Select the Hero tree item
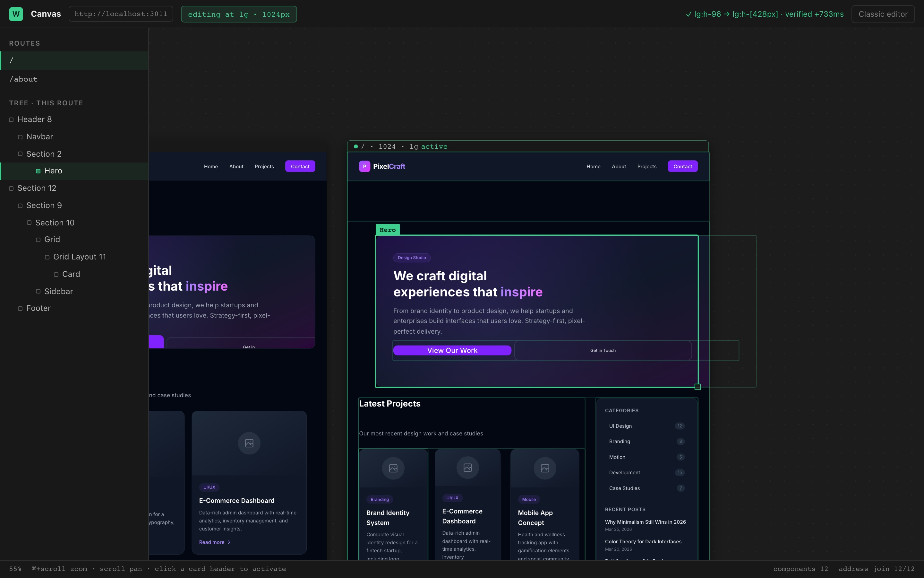The height and width of the screenshot is (578, 924). point(74,171)
